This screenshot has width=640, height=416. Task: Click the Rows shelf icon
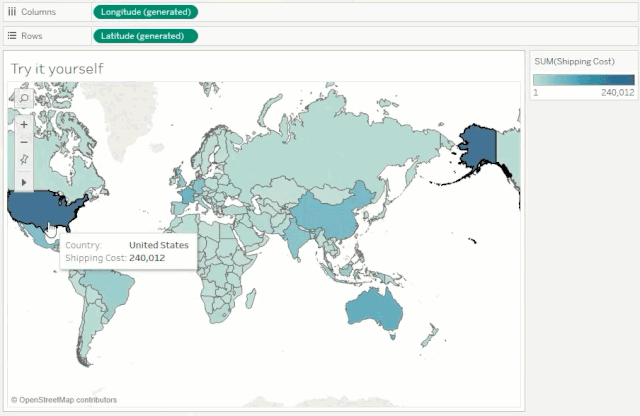point(11,36)
